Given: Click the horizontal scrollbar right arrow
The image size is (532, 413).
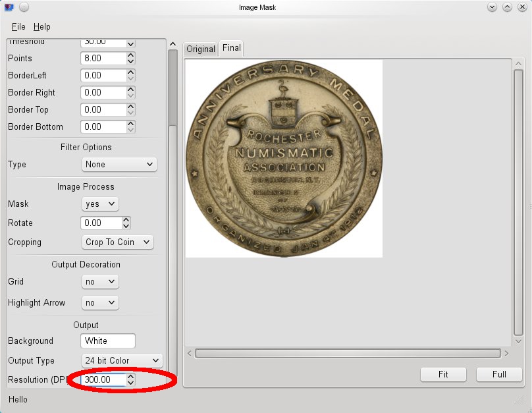Looking at the screenshot, I should [506, 354].
